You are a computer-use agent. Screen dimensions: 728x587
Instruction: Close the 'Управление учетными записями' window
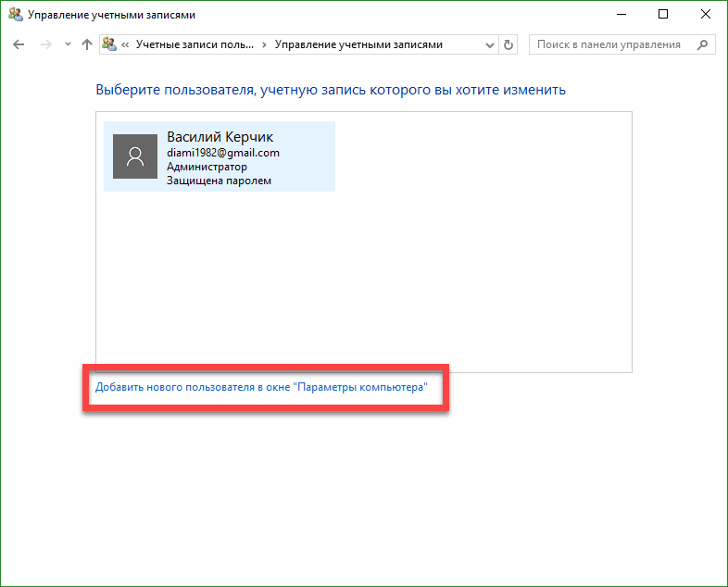click(x=706, y=15)
